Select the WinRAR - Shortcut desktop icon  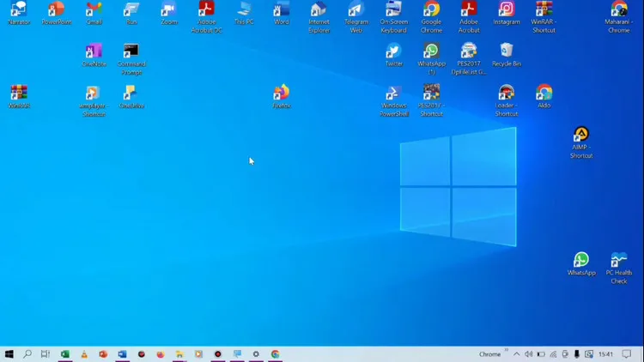[544, 17]
